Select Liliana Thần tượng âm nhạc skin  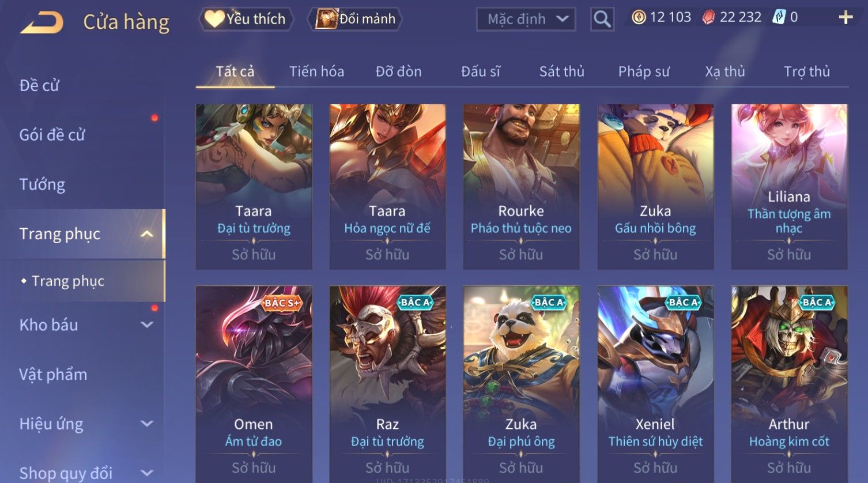coord(789,186)
